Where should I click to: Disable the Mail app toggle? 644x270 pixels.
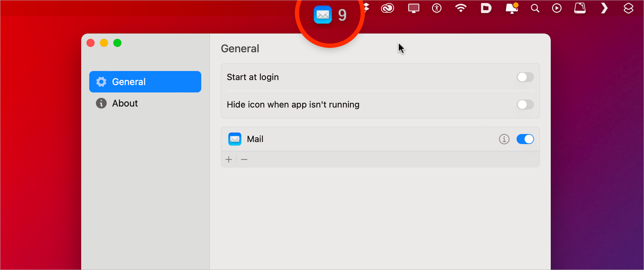click(525, 139)
